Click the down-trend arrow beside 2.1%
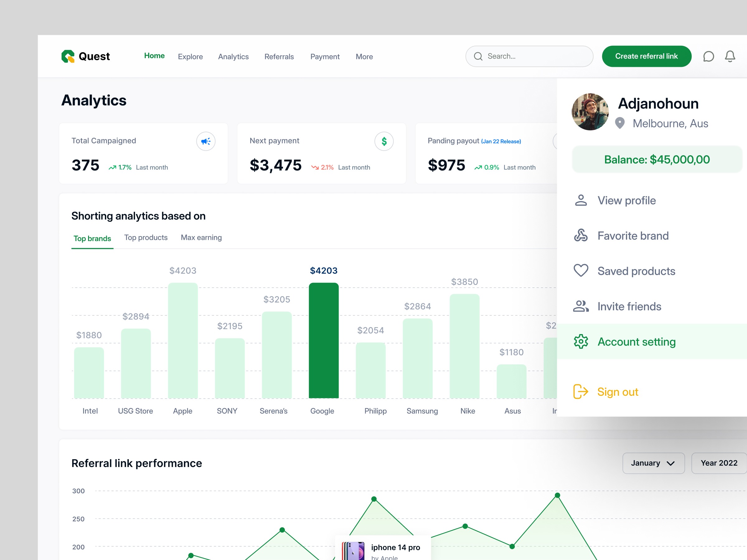 coord(315,167)
